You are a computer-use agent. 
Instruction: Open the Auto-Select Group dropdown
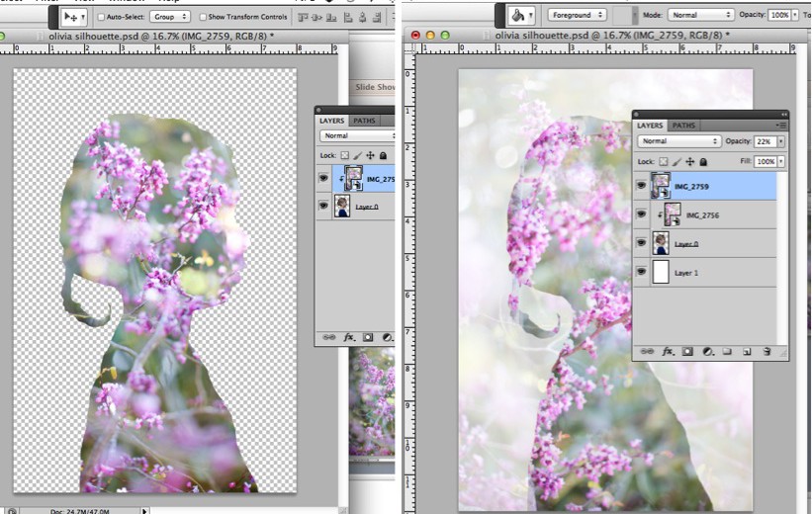click(170, 17)
